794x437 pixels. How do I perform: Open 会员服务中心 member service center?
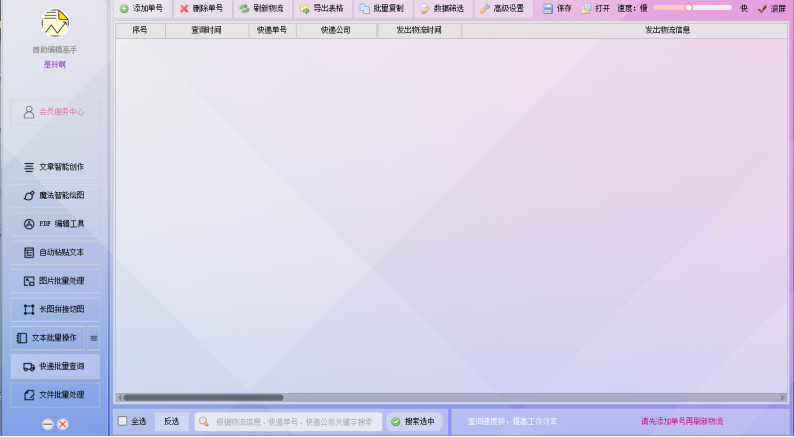pos(55,112)
